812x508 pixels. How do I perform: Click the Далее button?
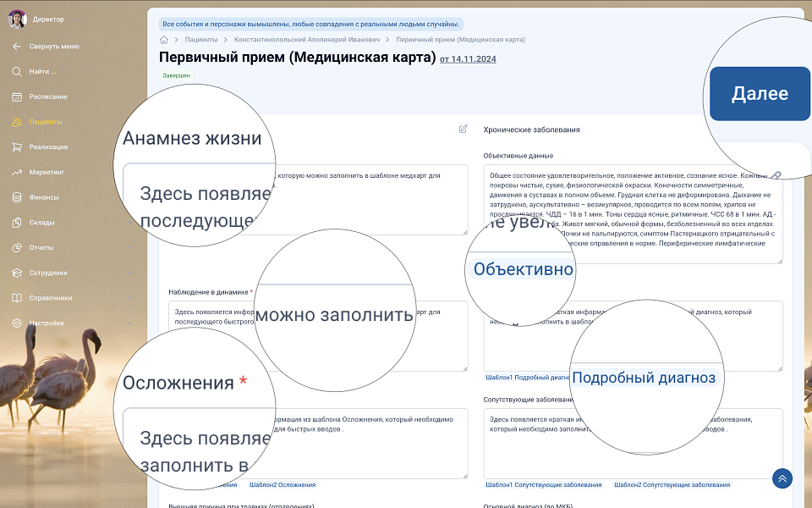(759, 94)
